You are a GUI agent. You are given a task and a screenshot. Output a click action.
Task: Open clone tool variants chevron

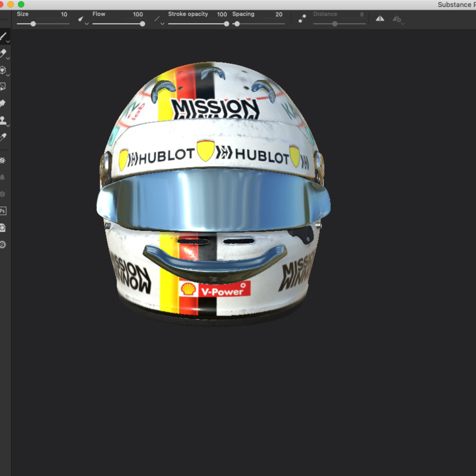point(8,126)
